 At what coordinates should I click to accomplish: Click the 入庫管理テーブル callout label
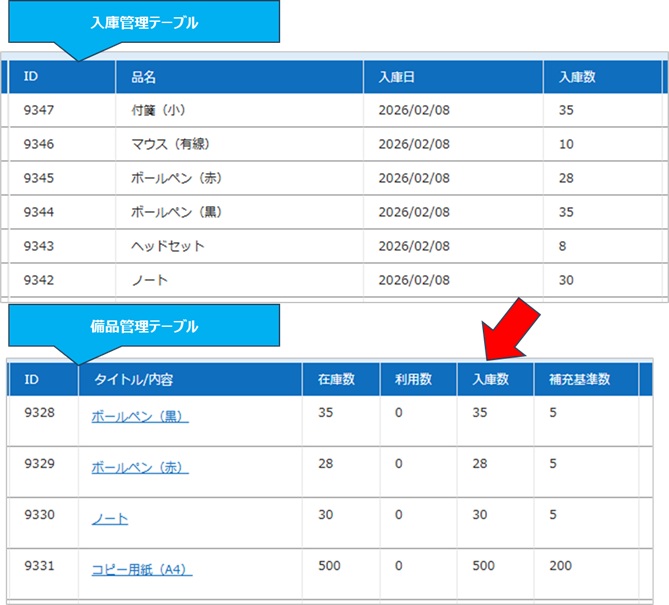[152, 23]
